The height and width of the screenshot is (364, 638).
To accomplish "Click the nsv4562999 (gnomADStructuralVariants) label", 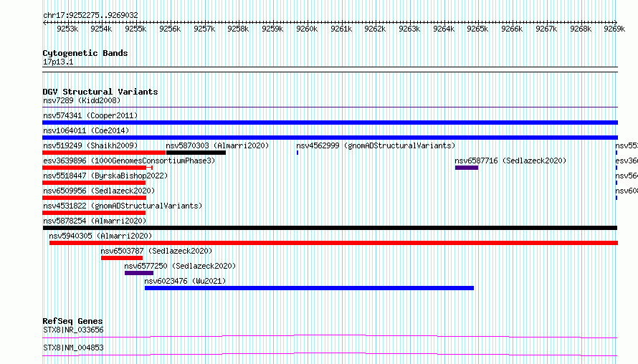I will coord(376,145).
